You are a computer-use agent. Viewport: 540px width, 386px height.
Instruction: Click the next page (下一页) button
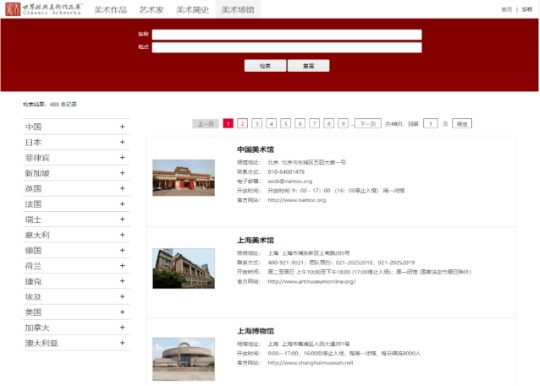click(368, 124)
